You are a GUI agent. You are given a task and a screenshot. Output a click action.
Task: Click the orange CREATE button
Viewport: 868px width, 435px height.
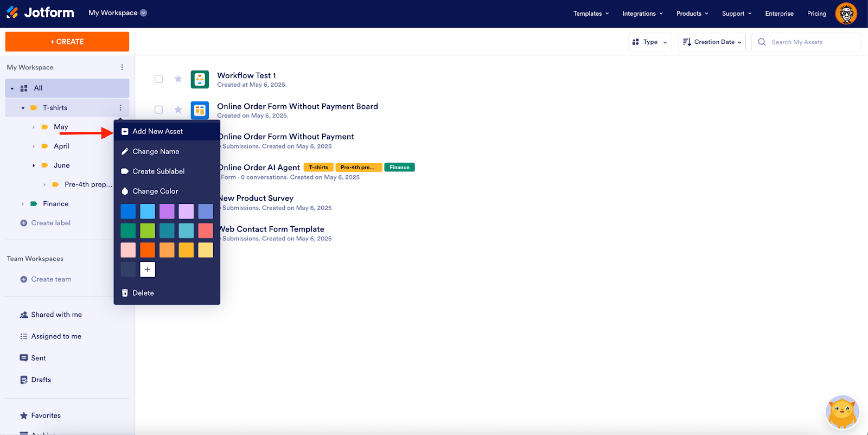pyautogui.click(x=67, y=42)
